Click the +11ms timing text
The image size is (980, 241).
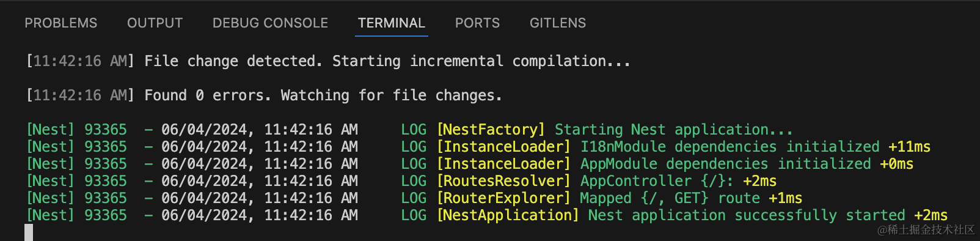[909, 147]
